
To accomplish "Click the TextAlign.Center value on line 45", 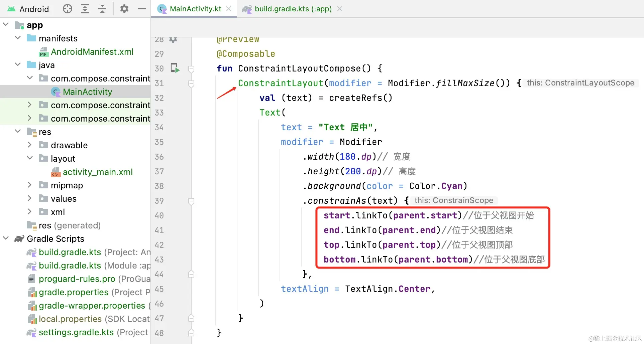I will tap(388, 289).
